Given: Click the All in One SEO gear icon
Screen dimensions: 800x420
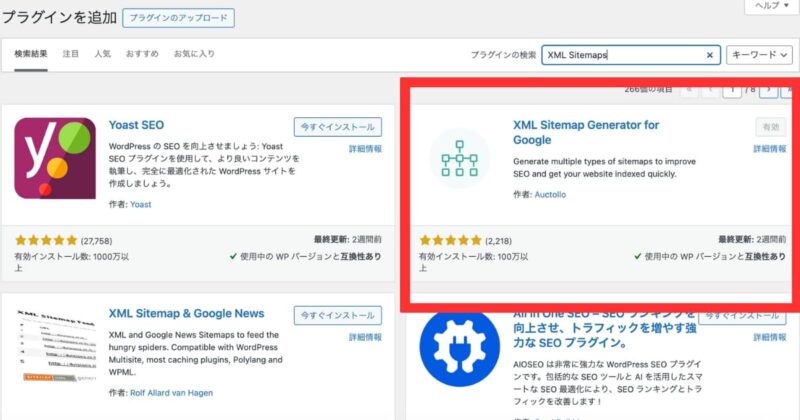Looking at the screenshot, I should [x=460, y=348].
